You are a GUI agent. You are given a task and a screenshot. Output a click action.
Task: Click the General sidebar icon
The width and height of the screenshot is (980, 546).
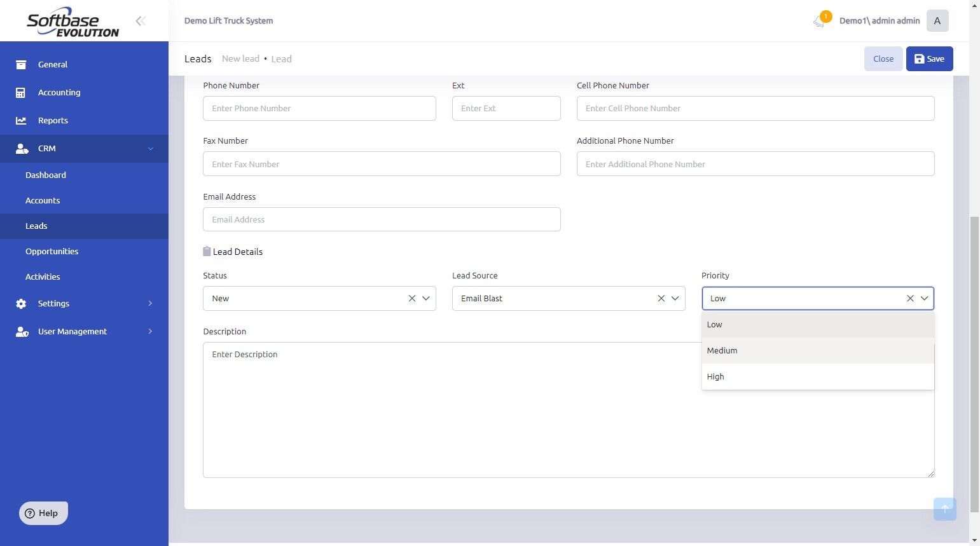coord(21,65)
